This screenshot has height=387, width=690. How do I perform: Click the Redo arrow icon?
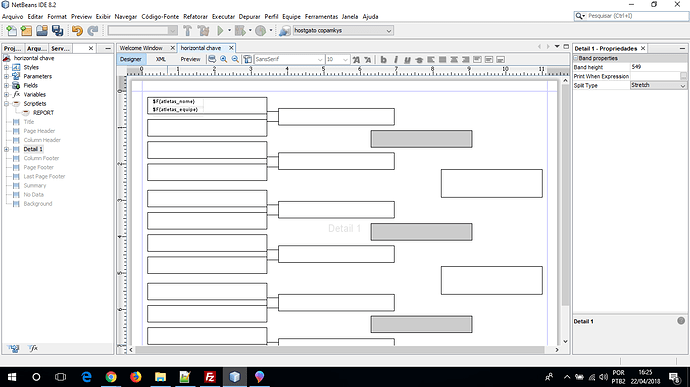tap(92, 30)
